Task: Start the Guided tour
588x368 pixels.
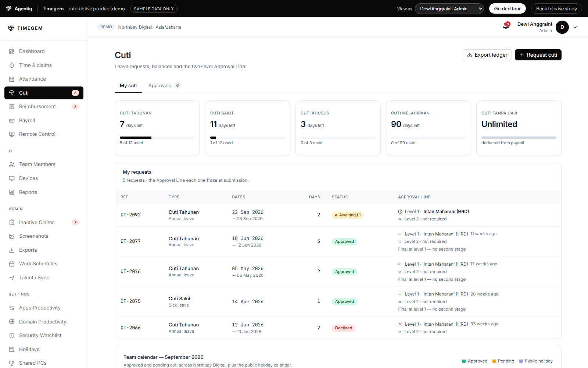Action: tap(507, 8)
